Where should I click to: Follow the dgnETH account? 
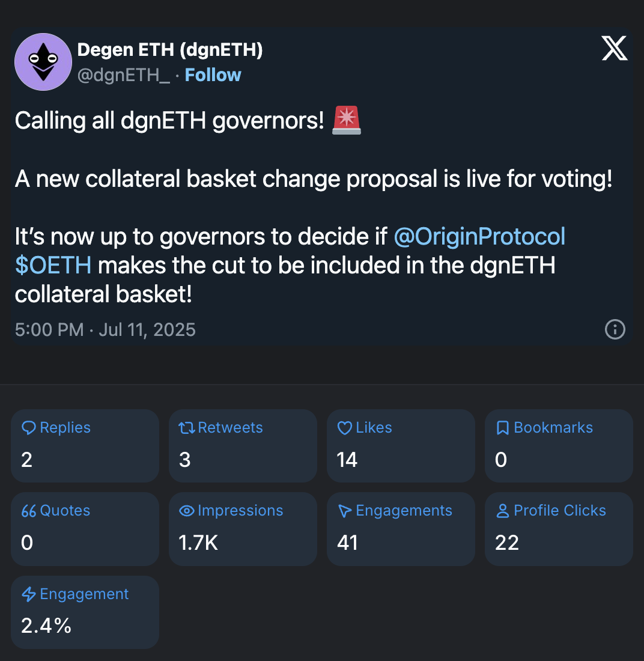213,75
